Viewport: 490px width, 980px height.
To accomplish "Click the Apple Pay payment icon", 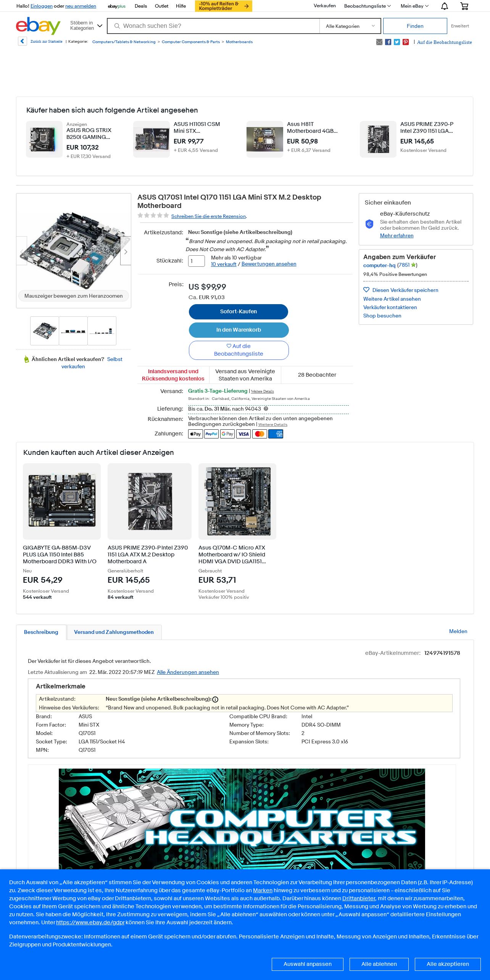I will pos(195,434).
